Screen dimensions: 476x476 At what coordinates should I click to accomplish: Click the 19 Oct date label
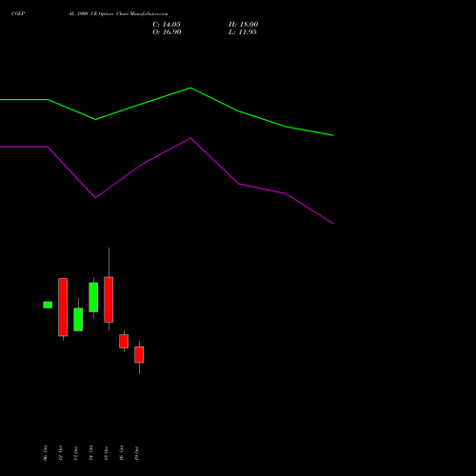(x=136, y=453)
